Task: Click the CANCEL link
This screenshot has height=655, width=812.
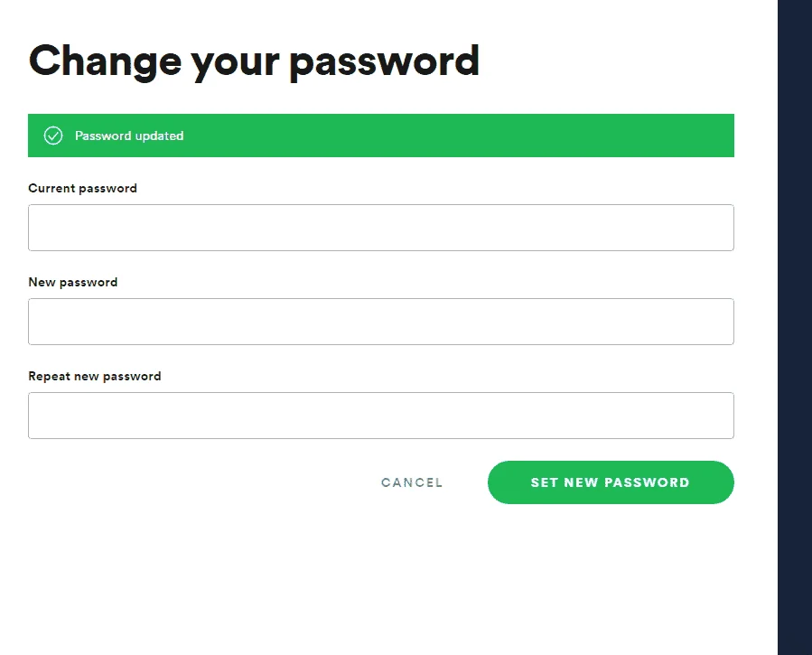Action: coord(412,482)
